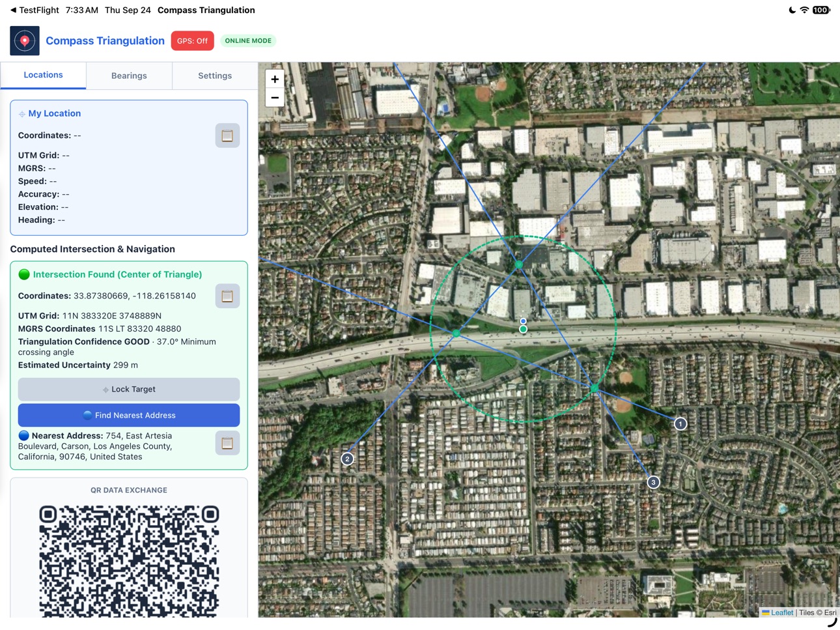This screenshot has height=630, width=840.
Task: Toggle the GPS: Off button
Action: (x=192, y=41)
